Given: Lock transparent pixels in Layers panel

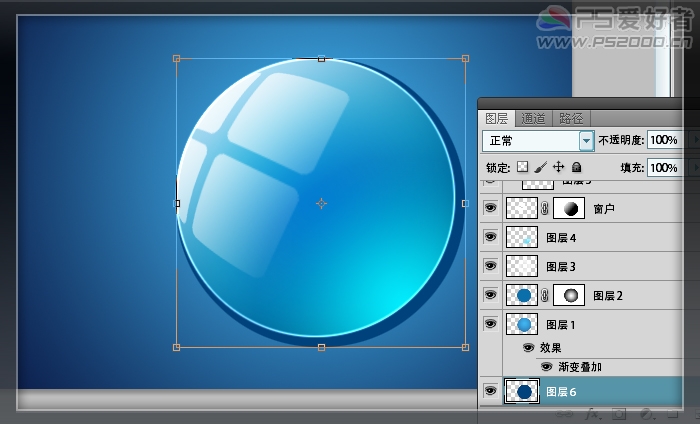Looking at the screenshot, I should 522,167.
